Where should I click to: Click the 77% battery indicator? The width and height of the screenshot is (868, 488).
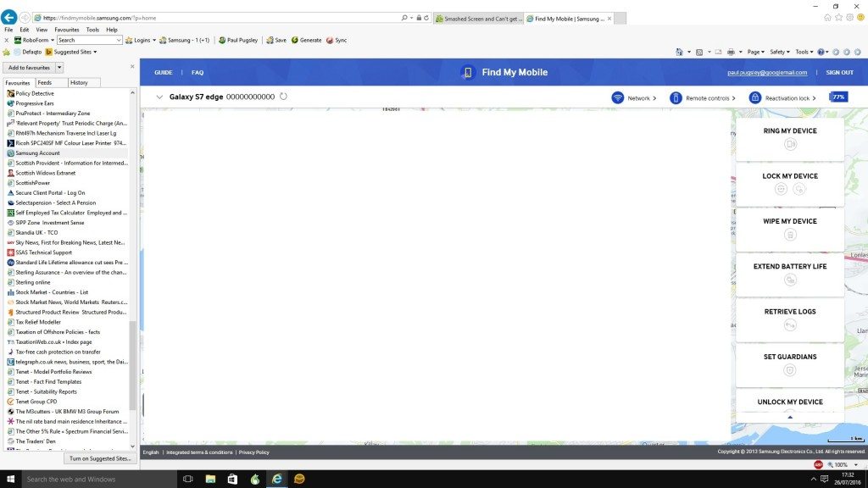[x=838, y=97]
